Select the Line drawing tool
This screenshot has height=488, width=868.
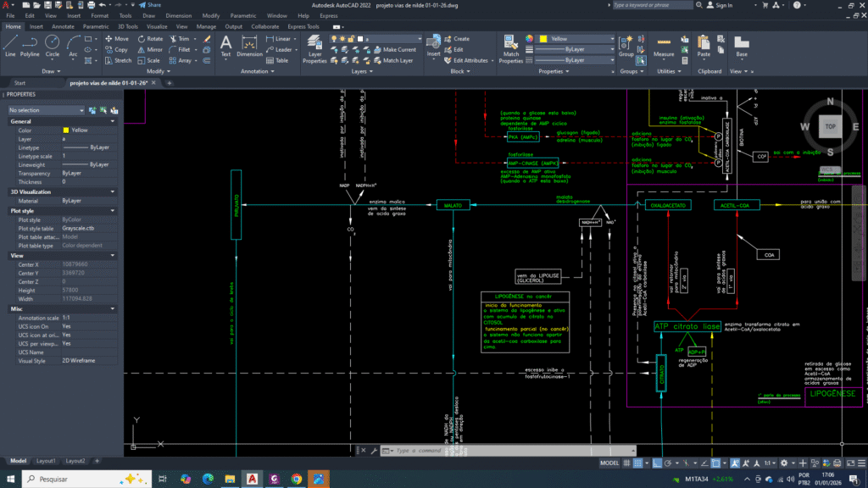pos(10,44)
